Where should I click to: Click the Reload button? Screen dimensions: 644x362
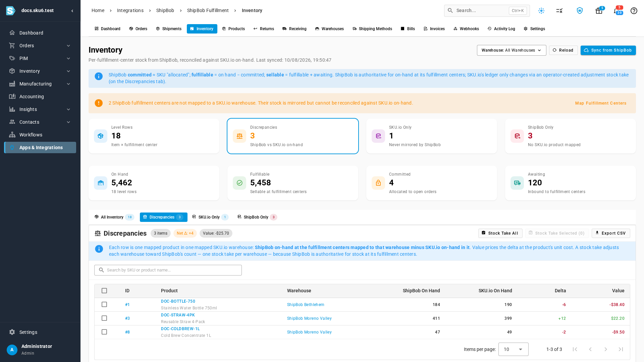point(563,50)
